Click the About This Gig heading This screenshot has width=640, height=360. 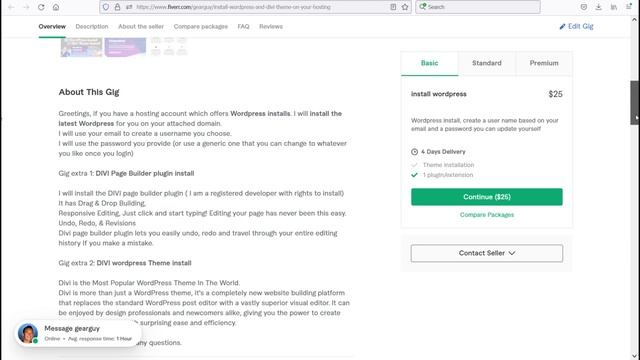(89, 92)
